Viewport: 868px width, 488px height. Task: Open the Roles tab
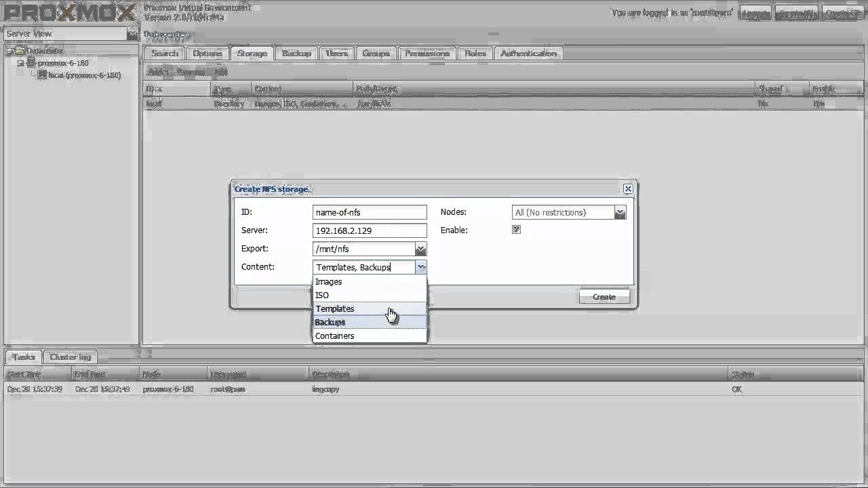click(x=475, y=54)
